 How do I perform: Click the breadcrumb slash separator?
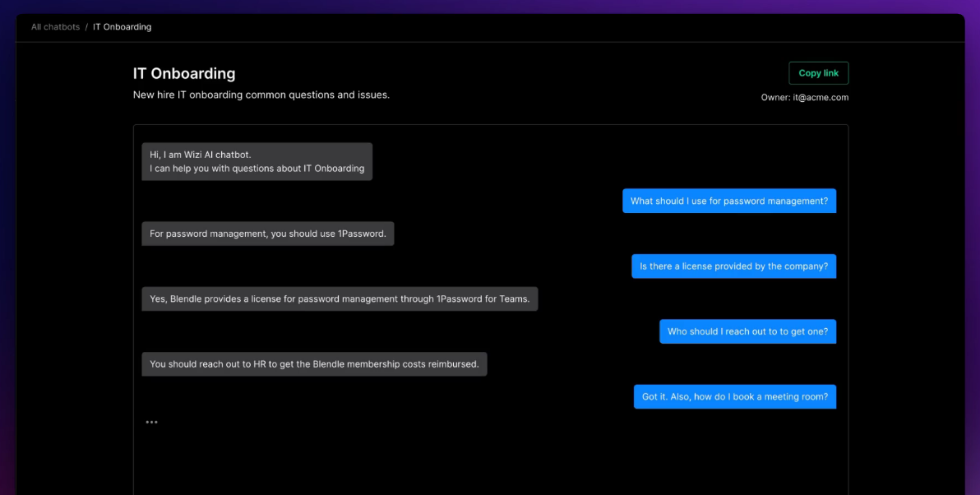(x=86, y=27)
